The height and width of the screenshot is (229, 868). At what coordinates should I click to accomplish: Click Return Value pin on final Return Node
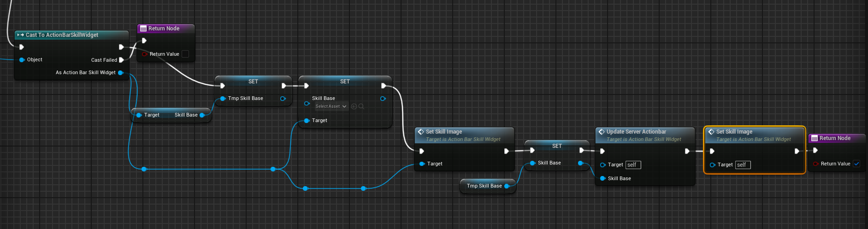815,164
